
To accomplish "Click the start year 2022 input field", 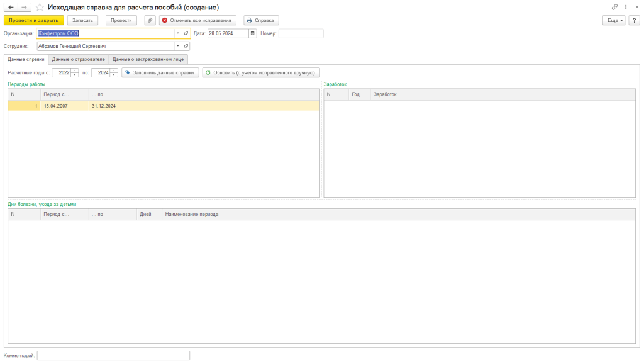I will point(62,73).
